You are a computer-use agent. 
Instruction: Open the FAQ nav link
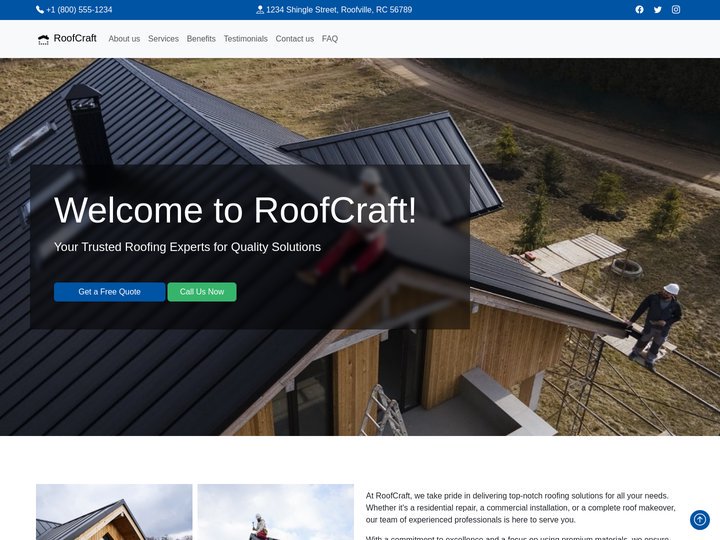[x=330, y=39]
